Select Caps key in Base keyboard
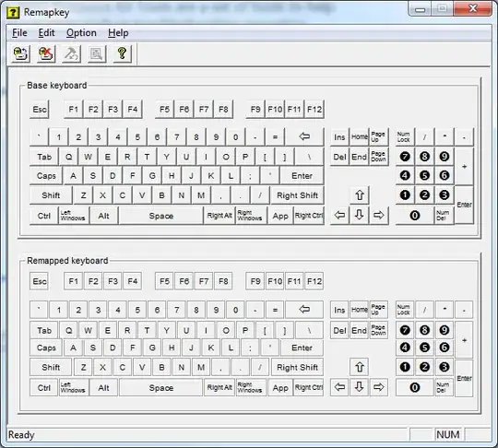The width and height of the screenshot is (498, 448). click(46, 175)
